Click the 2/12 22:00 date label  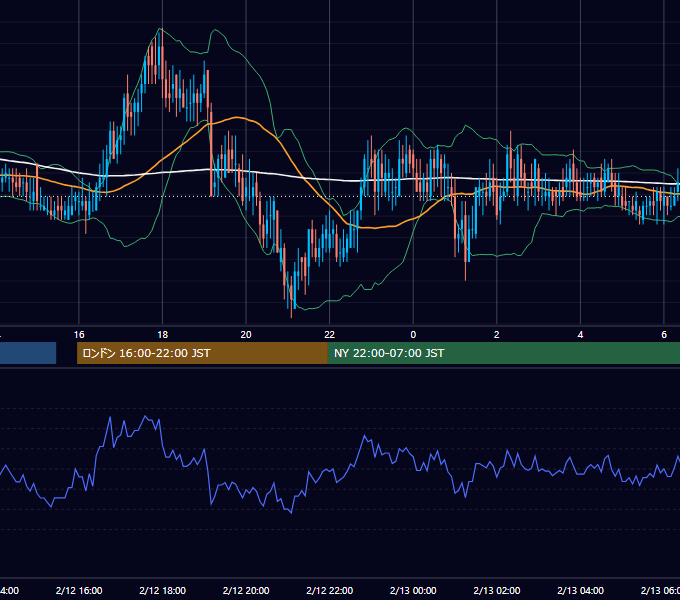tap(330, 590)
